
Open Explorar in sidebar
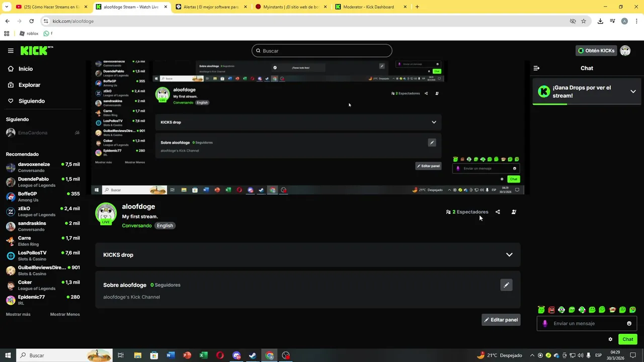pos(24,85)
